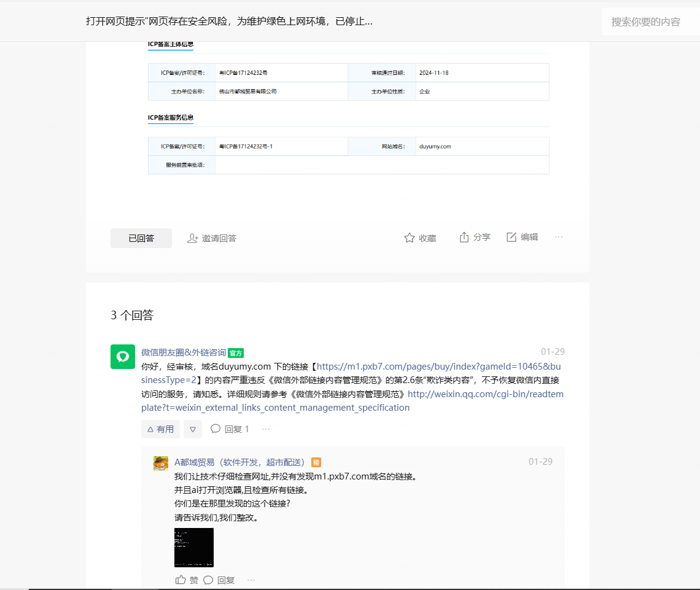This screenshot has height=590, width=700.
Task: Click the 邀请回答 person icon
Action: point(192,238)
